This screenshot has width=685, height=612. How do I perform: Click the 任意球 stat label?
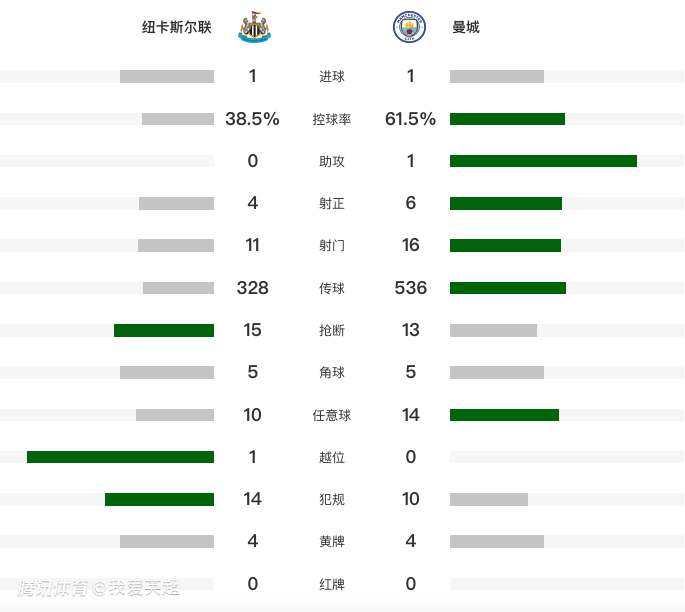[332, 415]
